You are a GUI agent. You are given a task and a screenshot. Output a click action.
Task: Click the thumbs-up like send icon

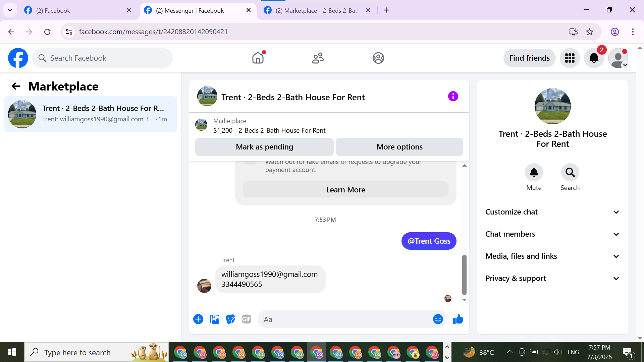pos(458,319)
